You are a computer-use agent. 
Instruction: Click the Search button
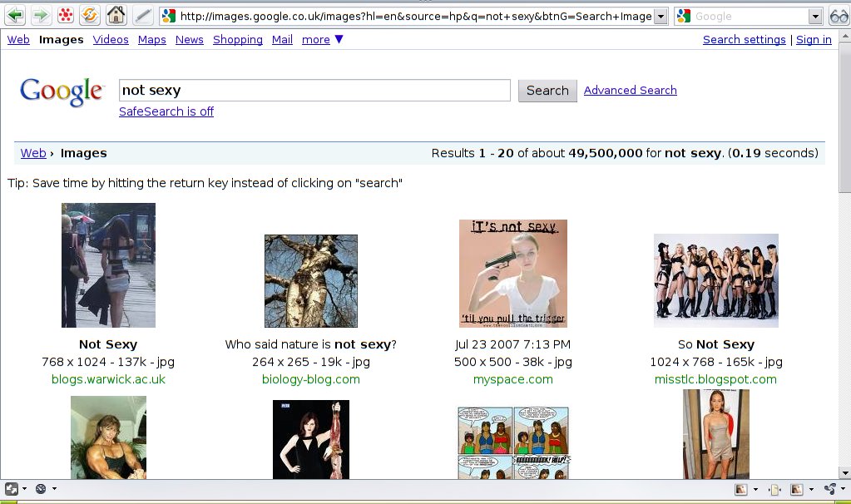pos(547,91)
